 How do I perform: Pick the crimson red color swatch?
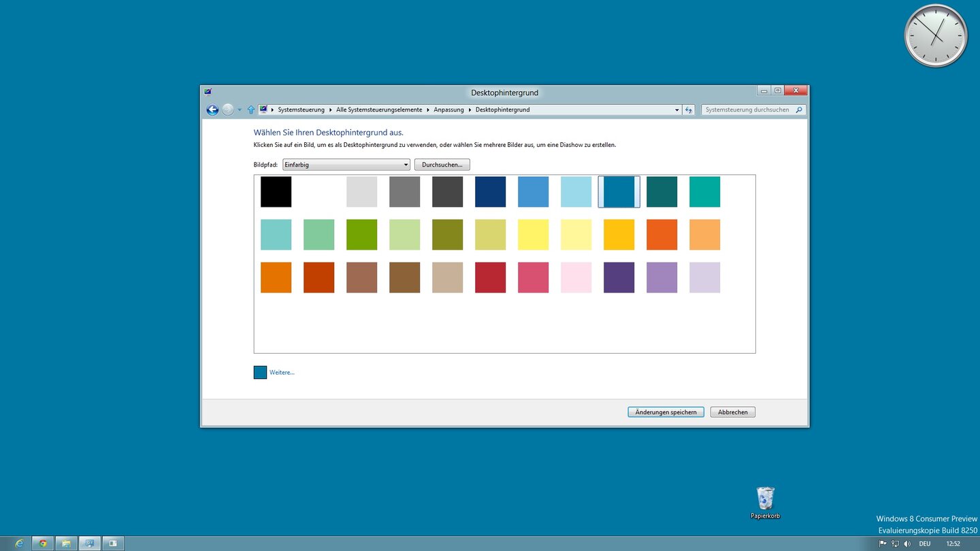(x=490, y=278)
